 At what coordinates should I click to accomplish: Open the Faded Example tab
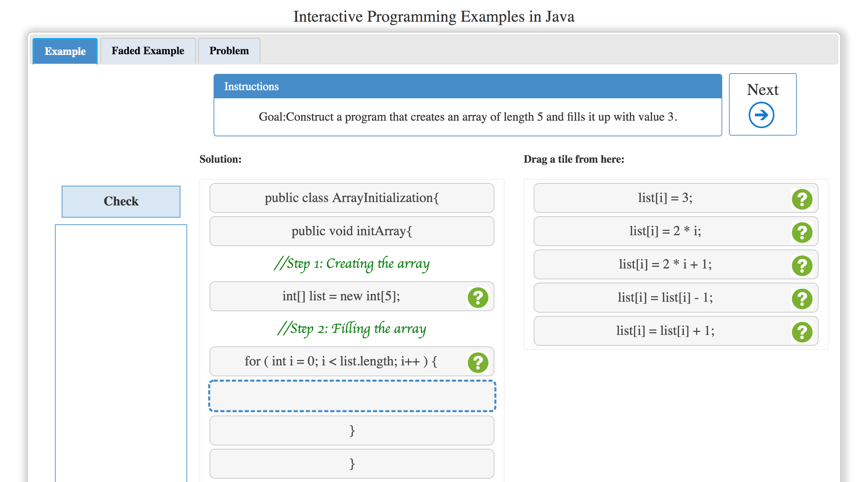pyautogui.click(x=148, y=51)
